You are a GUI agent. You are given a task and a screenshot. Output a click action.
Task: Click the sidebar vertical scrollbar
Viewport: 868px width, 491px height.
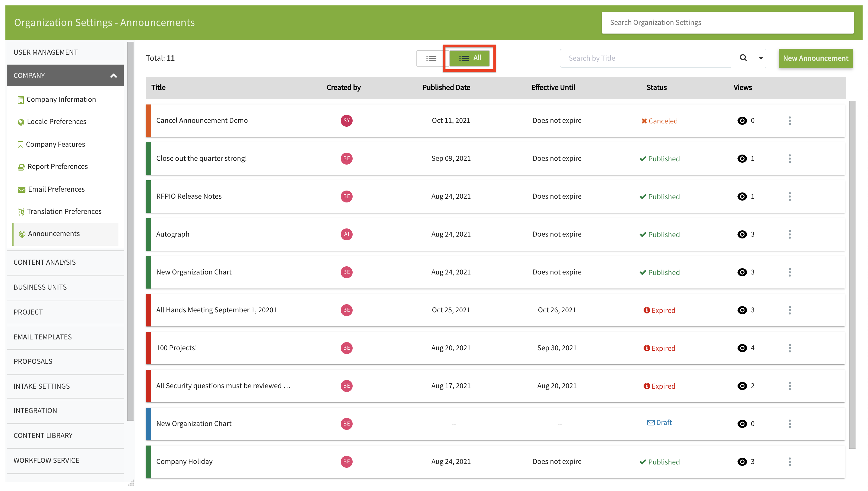130,231
